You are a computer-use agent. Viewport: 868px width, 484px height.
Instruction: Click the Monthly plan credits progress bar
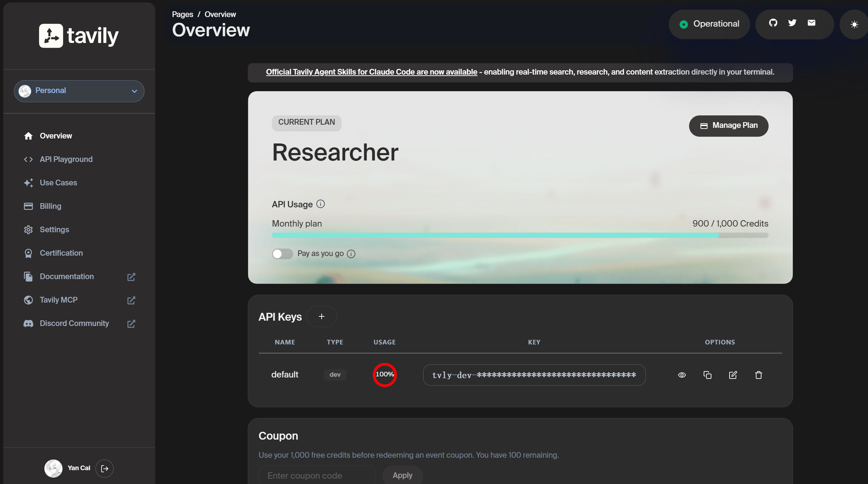pos(520,235)
